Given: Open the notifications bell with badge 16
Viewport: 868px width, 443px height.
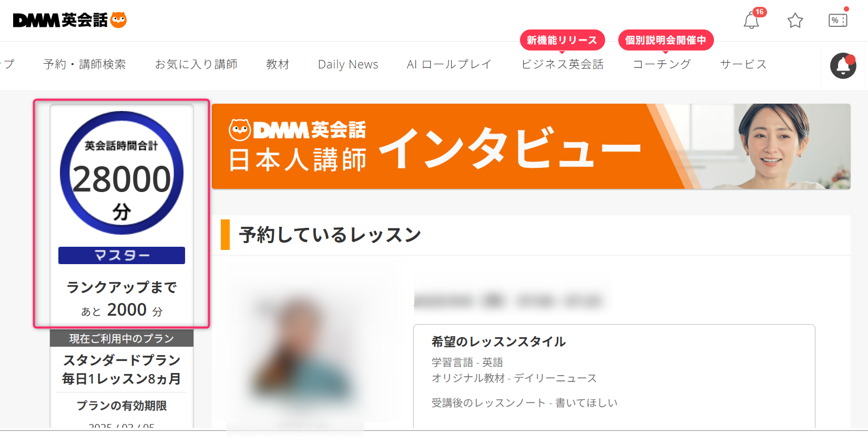Looking at the screenshot, I should [752, 21].
